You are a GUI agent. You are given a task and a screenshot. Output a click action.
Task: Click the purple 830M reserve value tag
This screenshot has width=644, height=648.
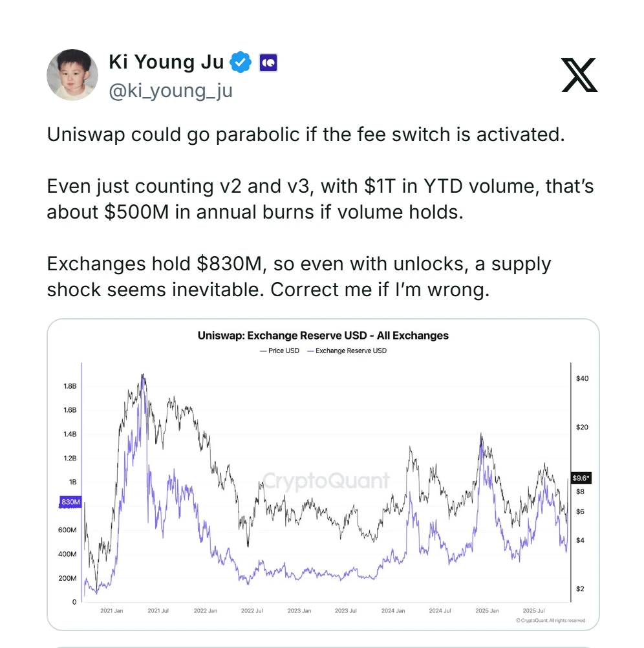pos(70,502)
